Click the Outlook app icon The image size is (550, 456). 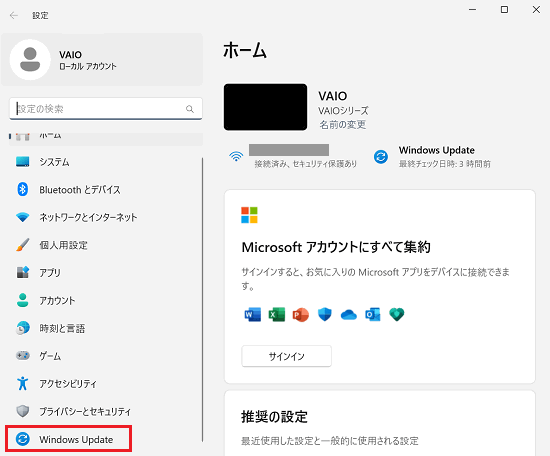(373, 315)
